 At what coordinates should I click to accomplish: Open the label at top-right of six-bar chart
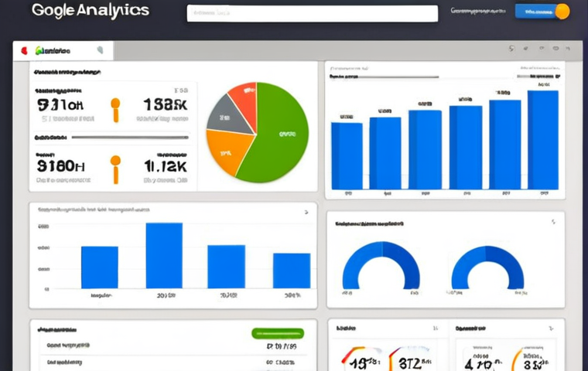(x=539, y=68)
